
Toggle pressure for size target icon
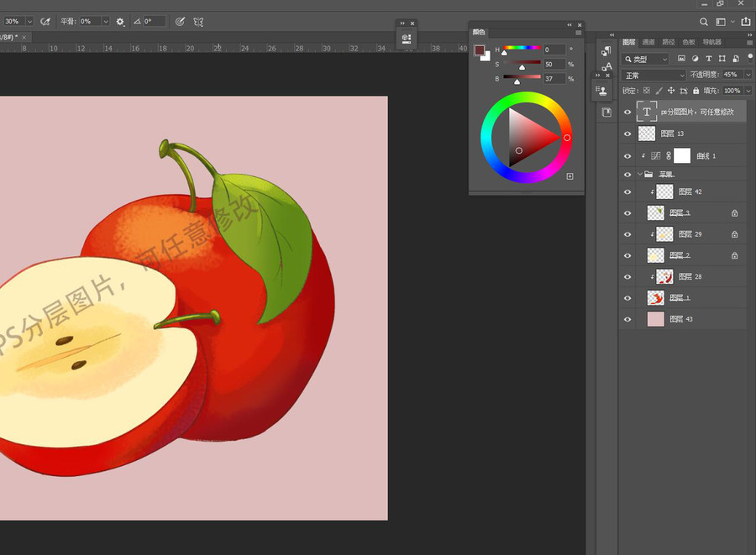pyautogui.click(x=180, y=22)
